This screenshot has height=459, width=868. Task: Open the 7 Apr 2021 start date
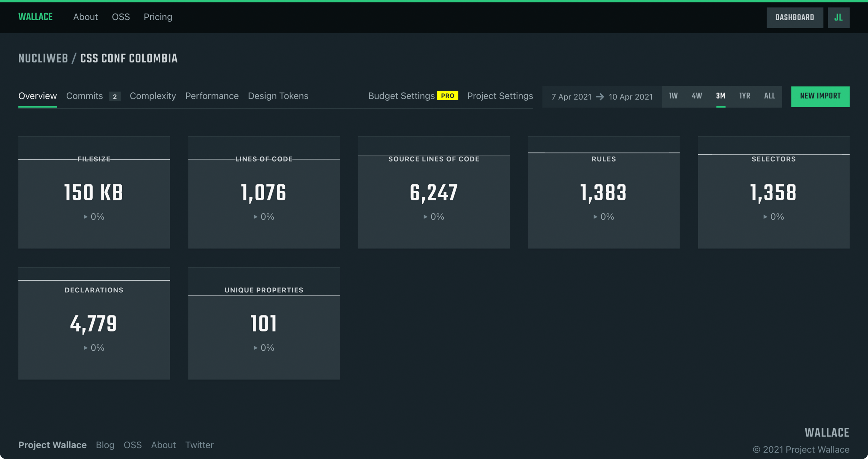click(x=571, y=97)
